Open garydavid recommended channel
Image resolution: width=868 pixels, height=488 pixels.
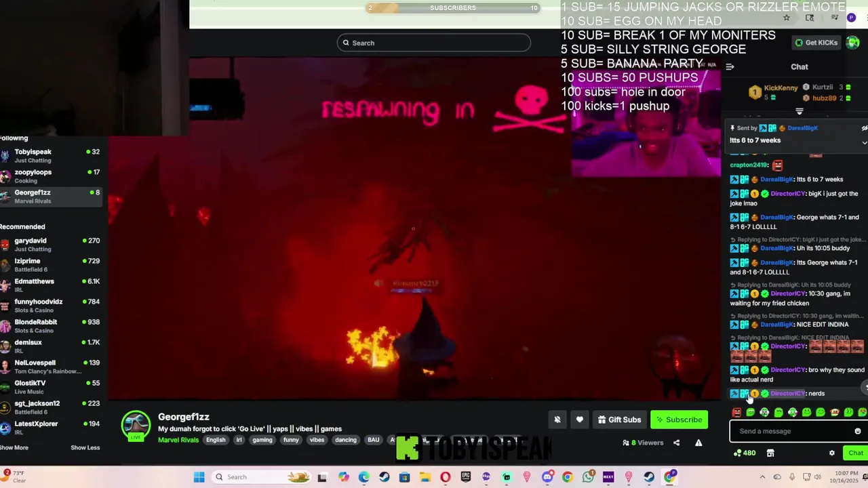[x=51, y=245]
